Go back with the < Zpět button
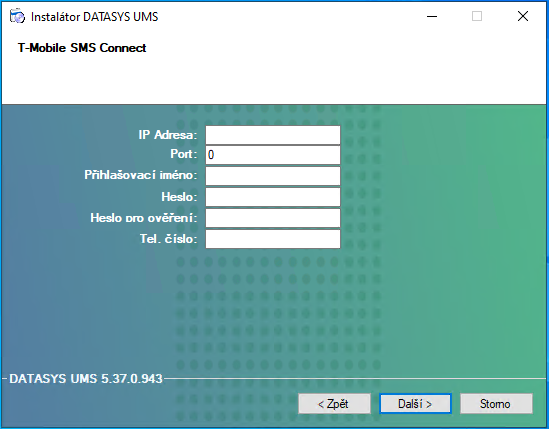 pos(334,403)
